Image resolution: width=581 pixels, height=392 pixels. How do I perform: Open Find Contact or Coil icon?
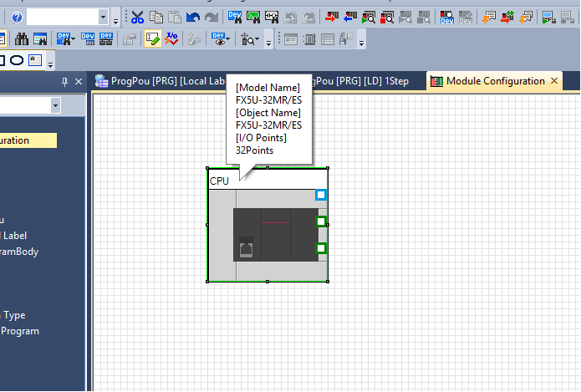click(x=272, y=17)
